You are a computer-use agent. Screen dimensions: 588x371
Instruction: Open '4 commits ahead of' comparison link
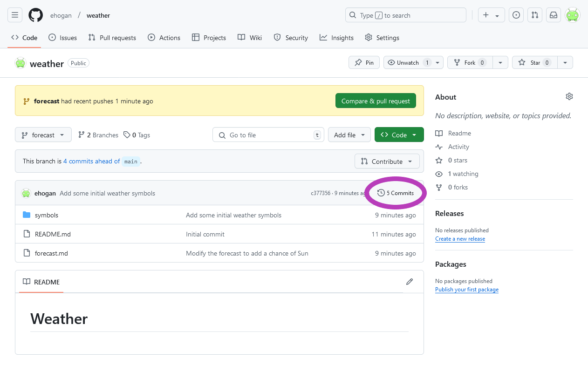[92, 161]
